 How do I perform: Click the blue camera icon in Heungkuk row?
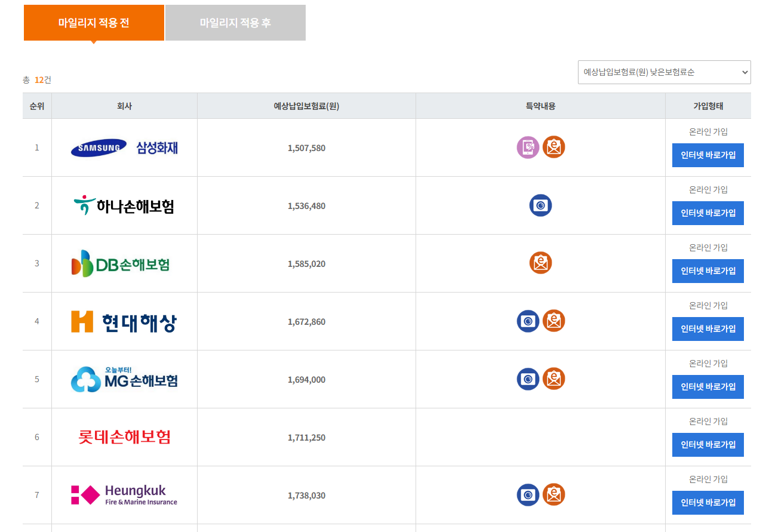point(528,495)
